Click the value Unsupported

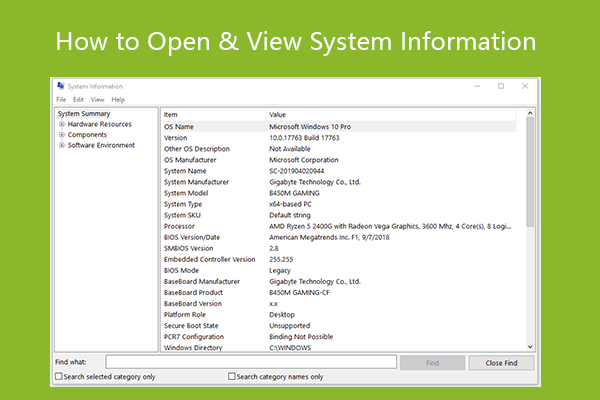[290, 326]
